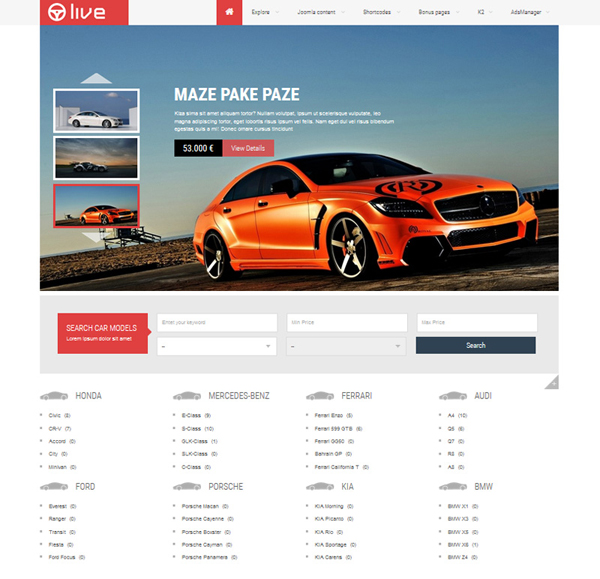Click the car icon beside Porsche heading

187,487
